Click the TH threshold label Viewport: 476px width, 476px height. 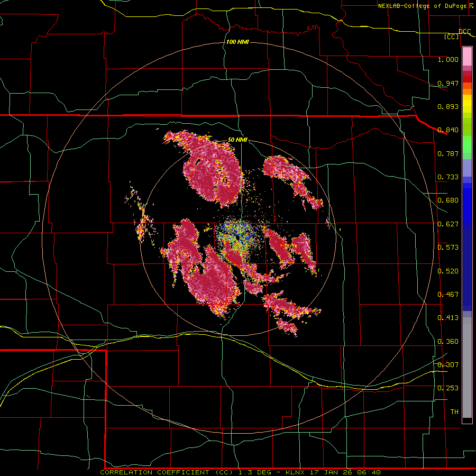tap(454, 412)
